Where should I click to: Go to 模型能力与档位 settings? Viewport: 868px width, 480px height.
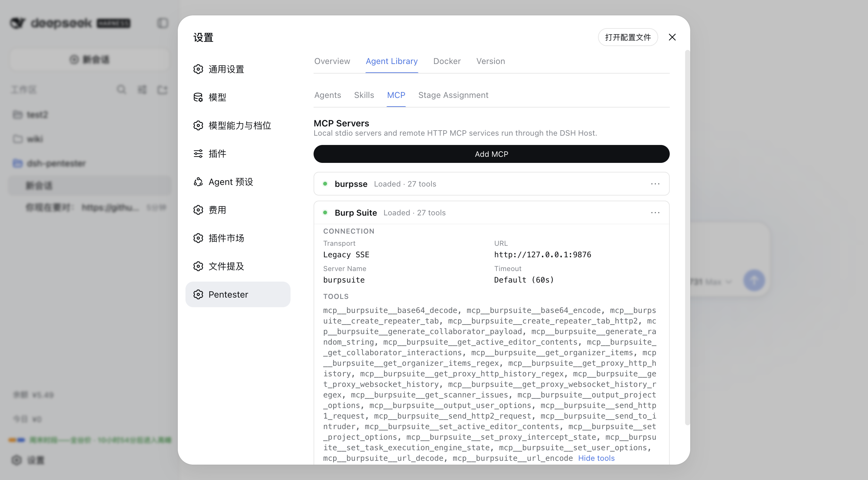pos(238,125)
